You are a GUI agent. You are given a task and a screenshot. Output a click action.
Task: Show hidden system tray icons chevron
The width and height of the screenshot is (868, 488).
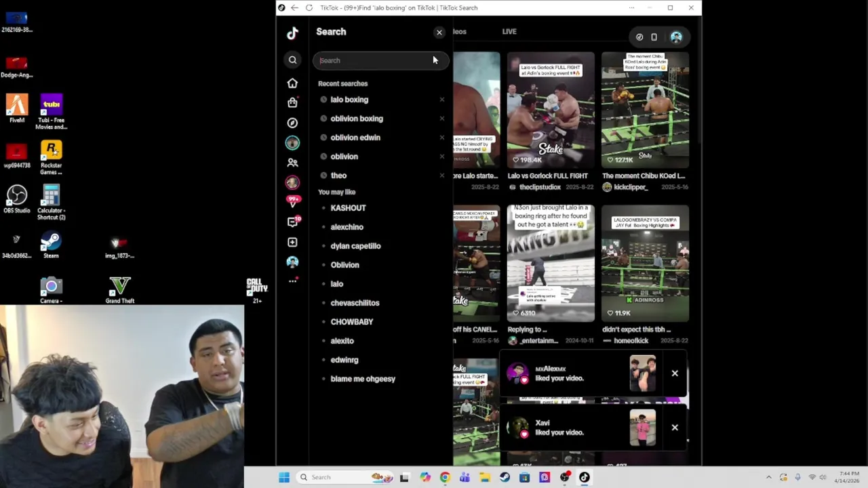tap(768, 477)
